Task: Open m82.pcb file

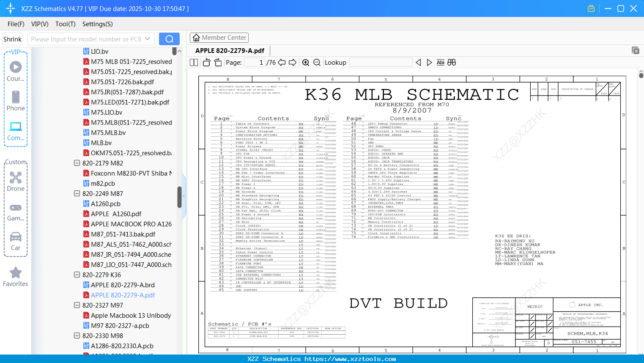Action: (x=103, y=183)
